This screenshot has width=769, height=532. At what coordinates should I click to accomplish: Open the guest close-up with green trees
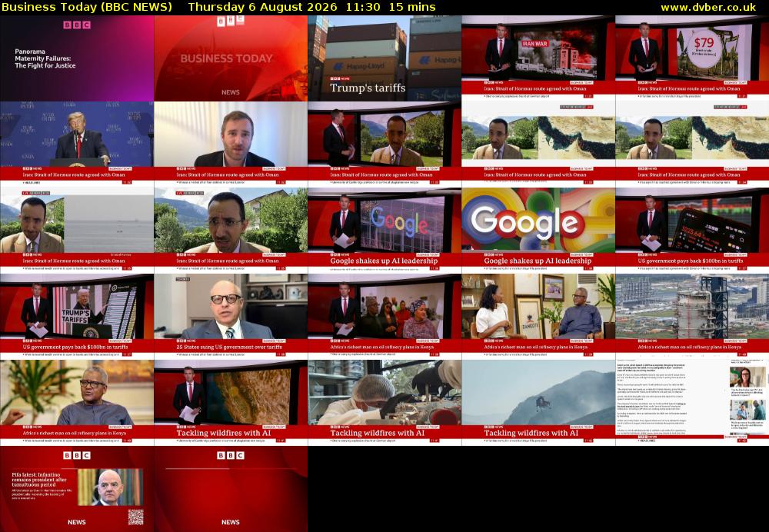231,231
